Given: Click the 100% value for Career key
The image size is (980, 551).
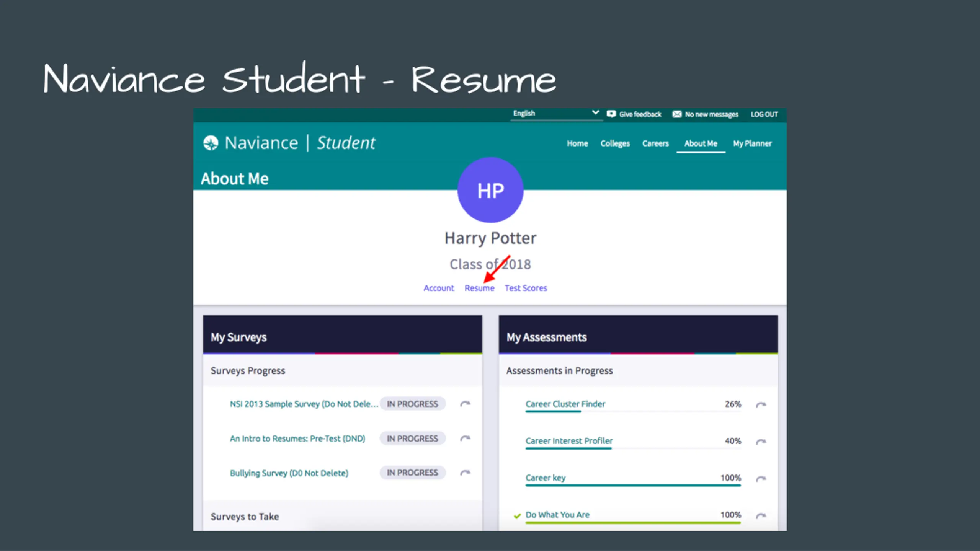Looking at the screenshot, I should [730, 478].
